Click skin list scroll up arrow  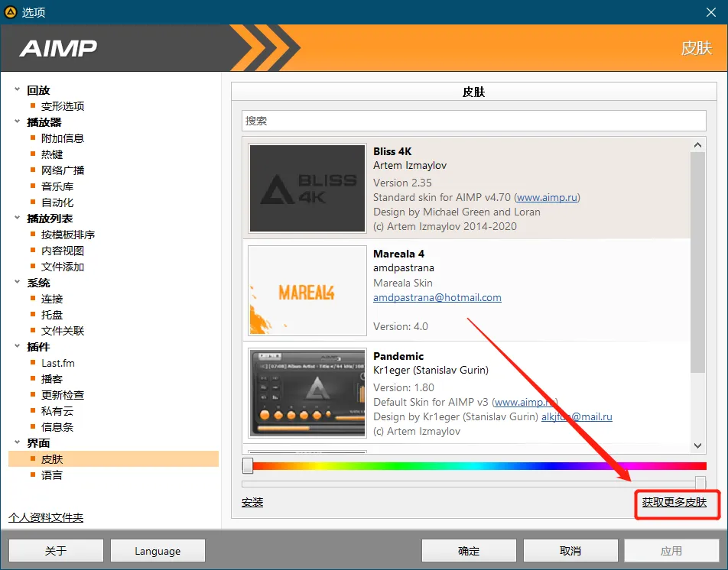697,145
